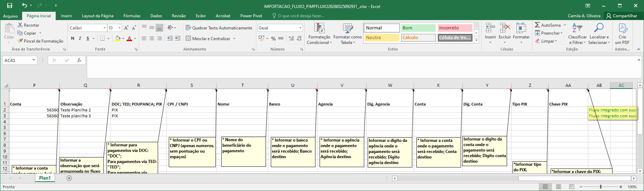Add a new sheet with plus icon

[69, 178]
